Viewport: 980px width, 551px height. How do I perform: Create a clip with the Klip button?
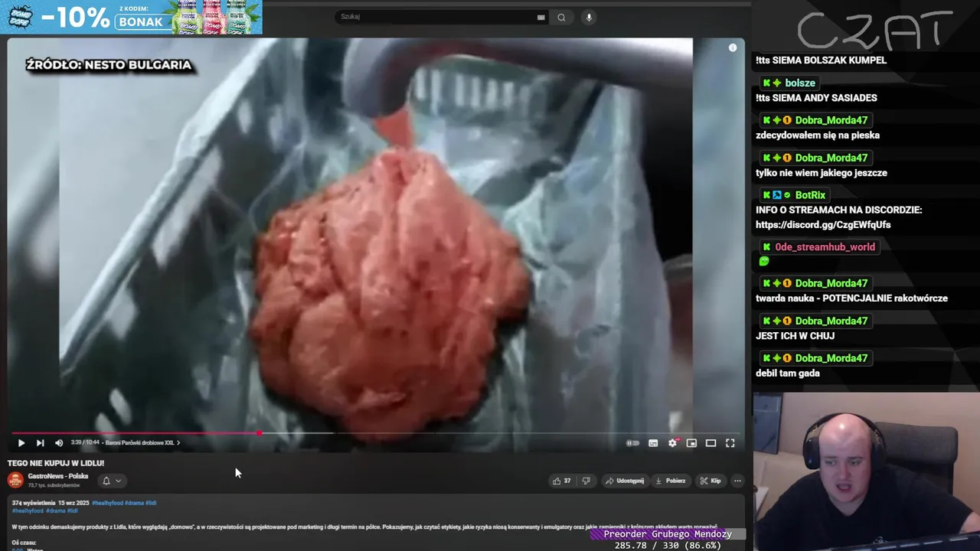click(x=710, y=481)
